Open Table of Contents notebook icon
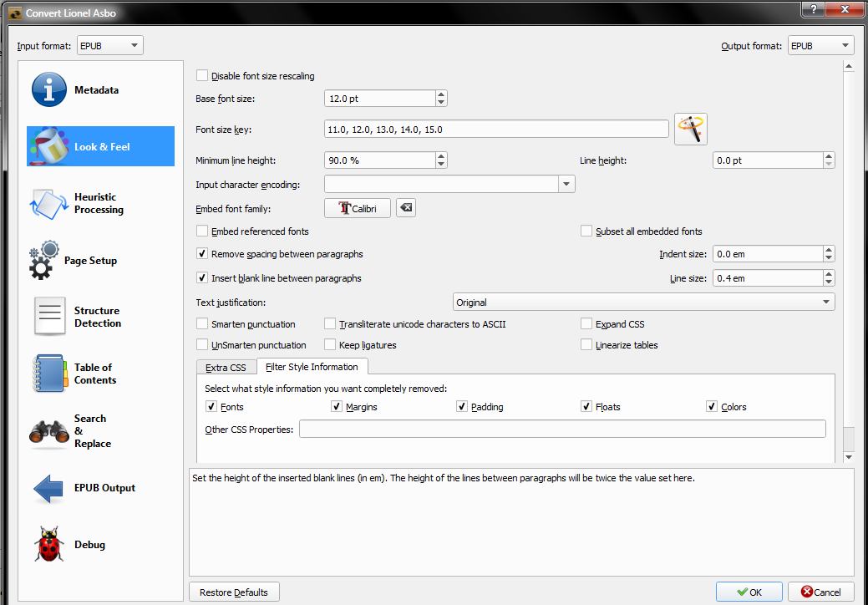The height and width of the screenshot is (605, 868). 50,374
